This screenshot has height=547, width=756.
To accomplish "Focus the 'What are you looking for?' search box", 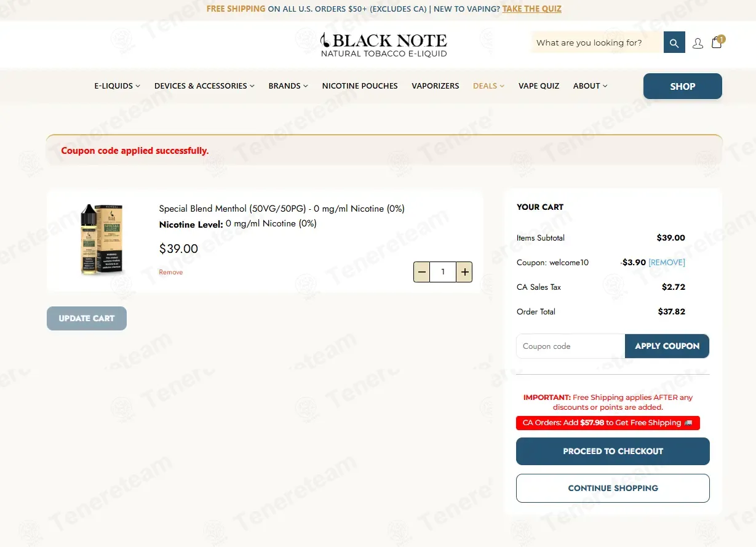I will [x=597, y=42].
